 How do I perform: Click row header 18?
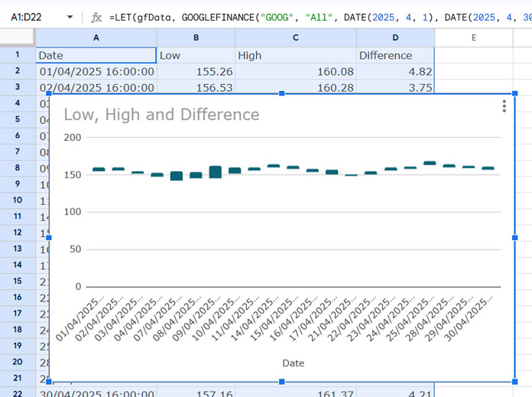click(x=18, y=330)
